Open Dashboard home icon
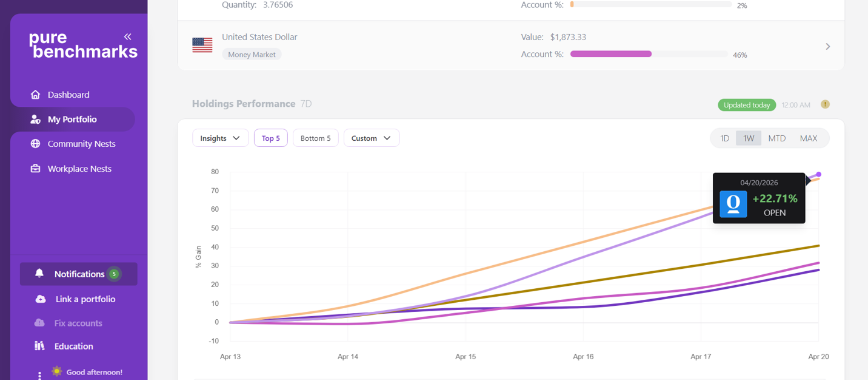Screen dimensions: 868x392 pos(35,95)
